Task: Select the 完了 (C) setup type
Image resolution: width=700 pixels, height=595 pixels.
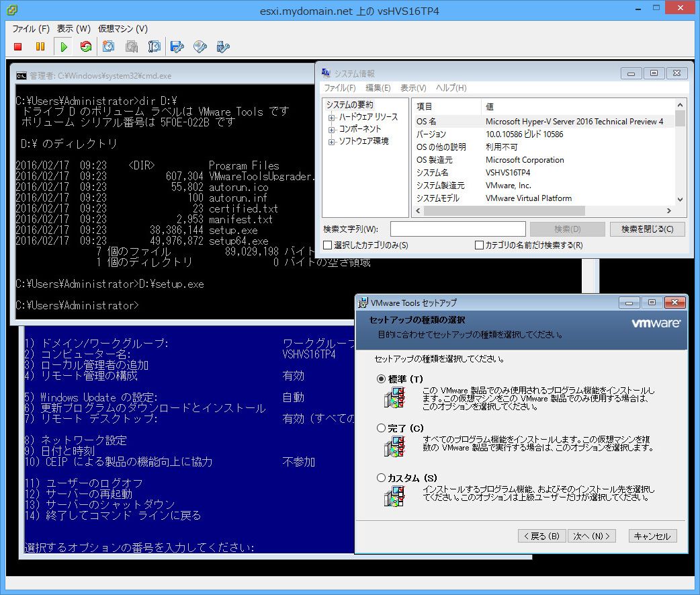Action: click(381, 428)
